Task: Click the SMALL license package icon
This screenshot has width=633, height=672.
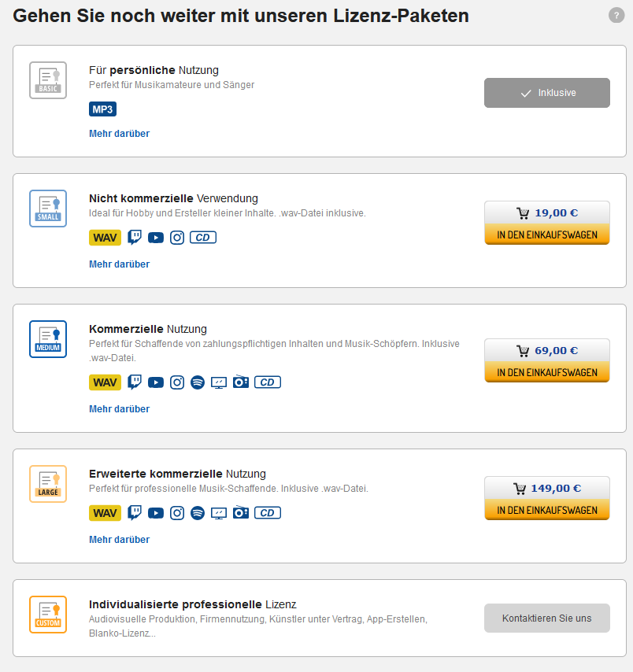Action: [48, 209]
